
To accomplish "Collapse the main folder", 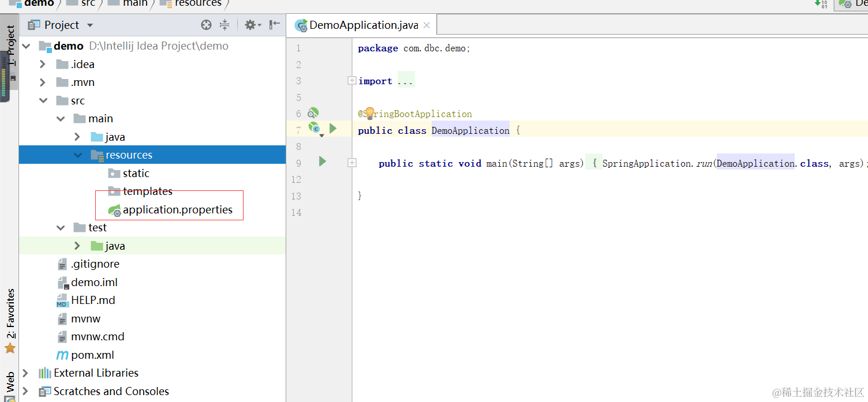I will (x=61, y=118).
